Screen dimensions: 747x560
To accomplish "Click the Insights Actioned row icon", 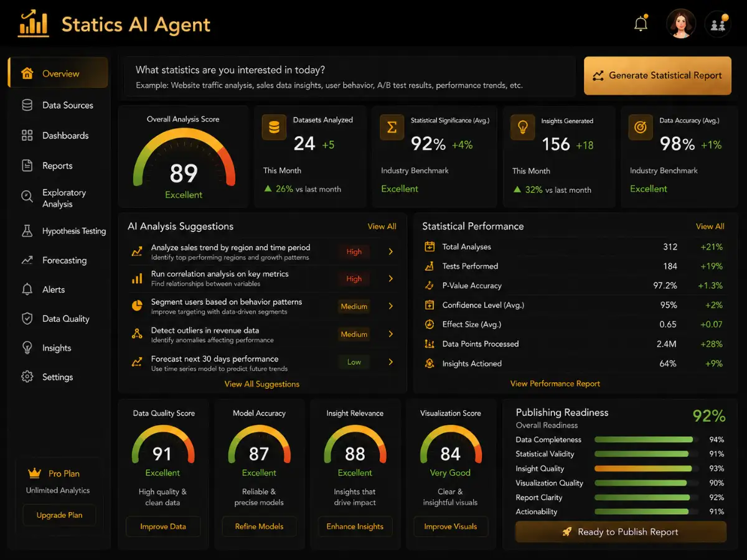I will (429, 363).
